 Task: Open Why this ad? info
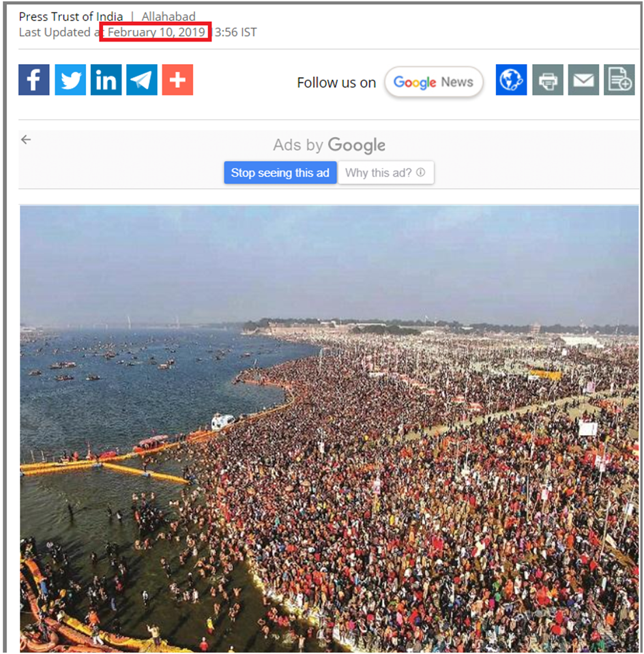(385, 173)
